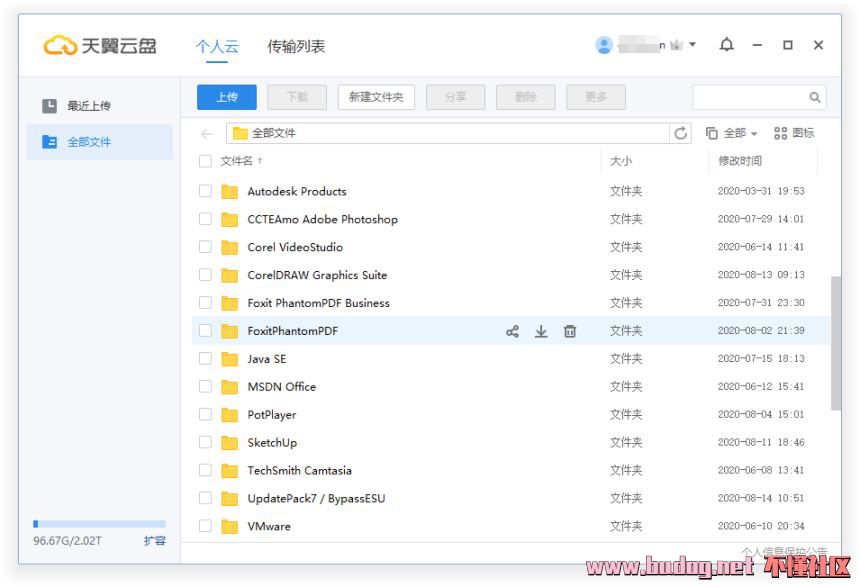Image resolution: width=860 pixels, height=587 pixels.
Task: Click the storage usage progress bar
Action: [x=99, y=524]
